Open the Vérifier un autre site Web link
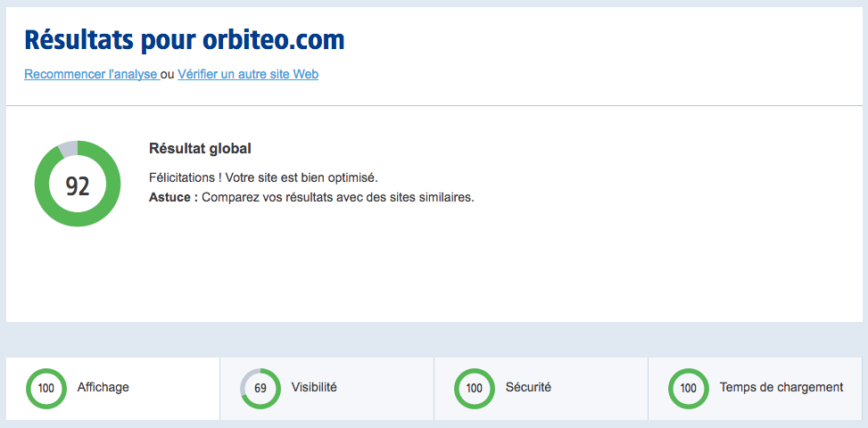This screenshot has height=428, width=868. 248,74
